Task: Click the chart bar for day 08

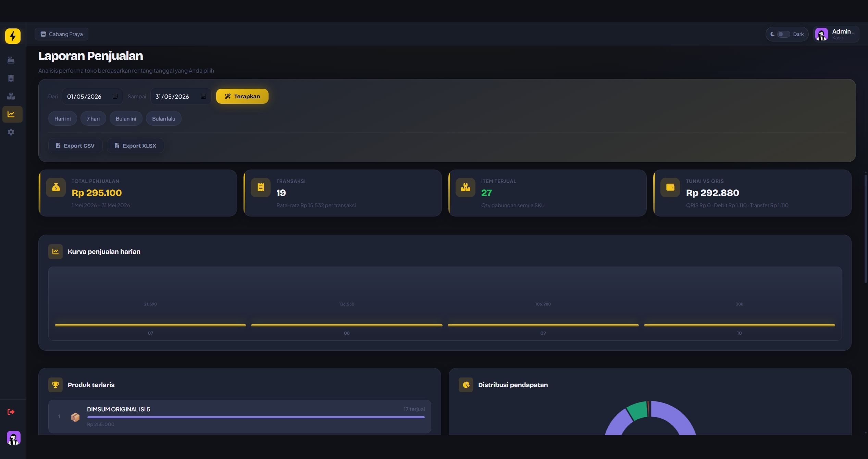Action: click(x=347, y=325)
